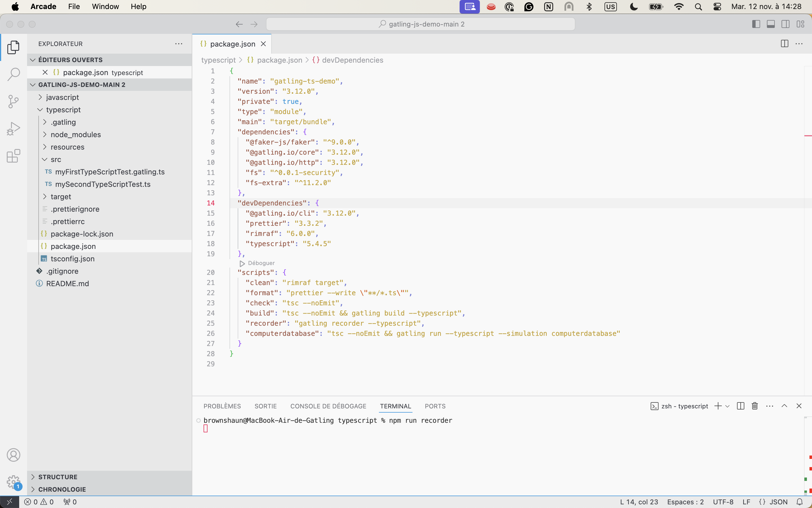812x508 pixels.
Task: Open tsconfig.json in explorer
Action: pos(109,259)
